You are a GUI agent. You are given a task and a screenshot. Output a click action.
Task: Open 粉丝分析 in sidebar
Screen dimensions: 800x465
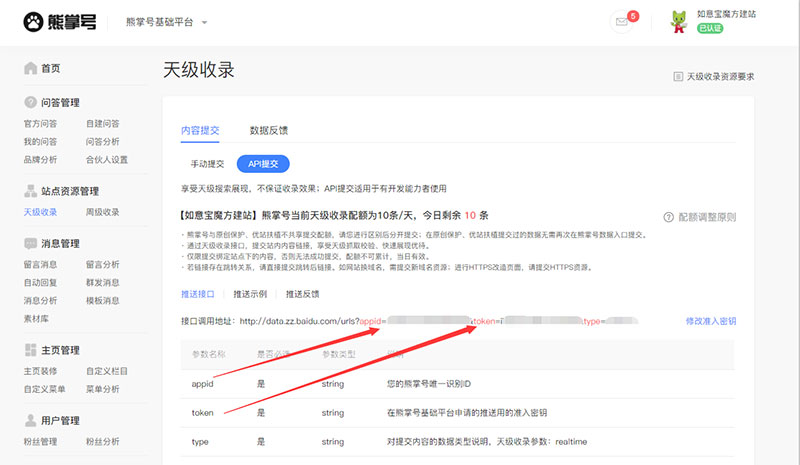(x=103, y=442)
